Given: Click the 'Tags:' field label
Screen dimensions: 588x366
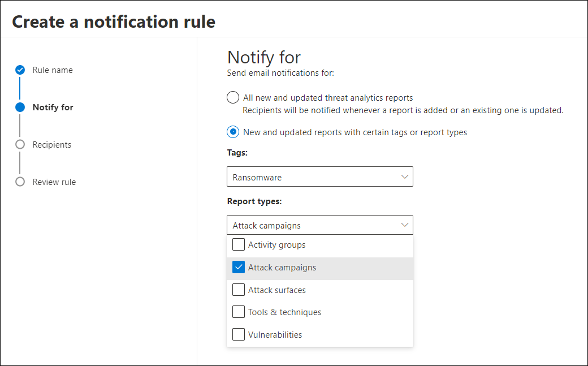Looking at the screenshot, I should pos(237,153).
